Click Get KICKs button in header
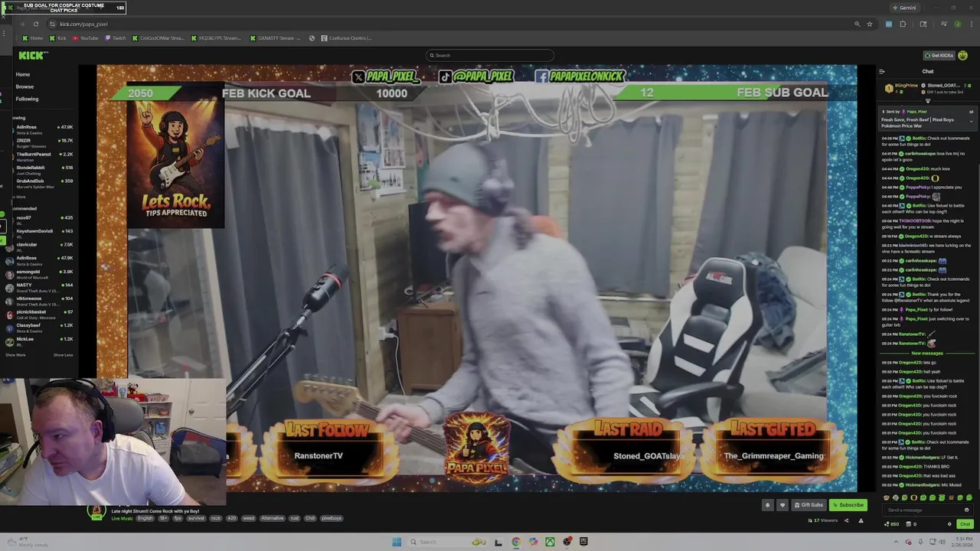Viewport: 980px width, 551px height. pos(939,55)
